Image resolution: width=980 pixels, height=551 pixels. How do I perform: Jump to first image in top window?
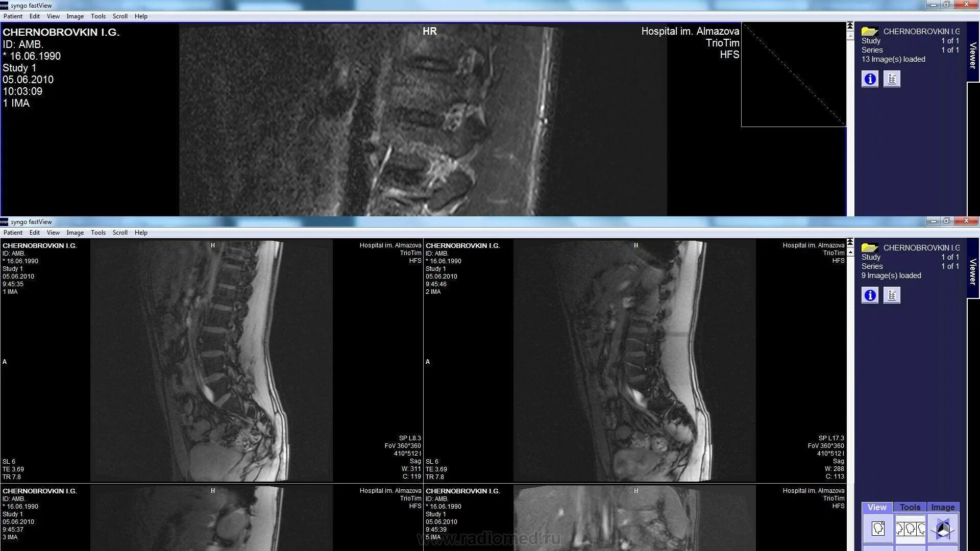click(x=850, y=26)
